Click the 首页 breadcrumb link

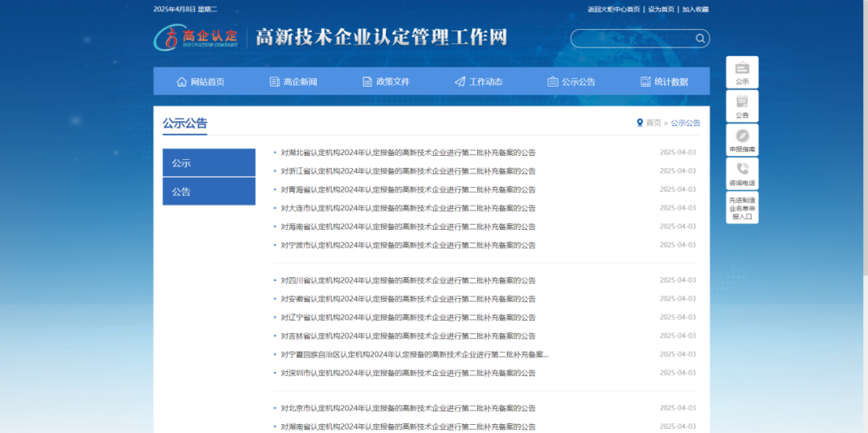(x=653, y=123)
